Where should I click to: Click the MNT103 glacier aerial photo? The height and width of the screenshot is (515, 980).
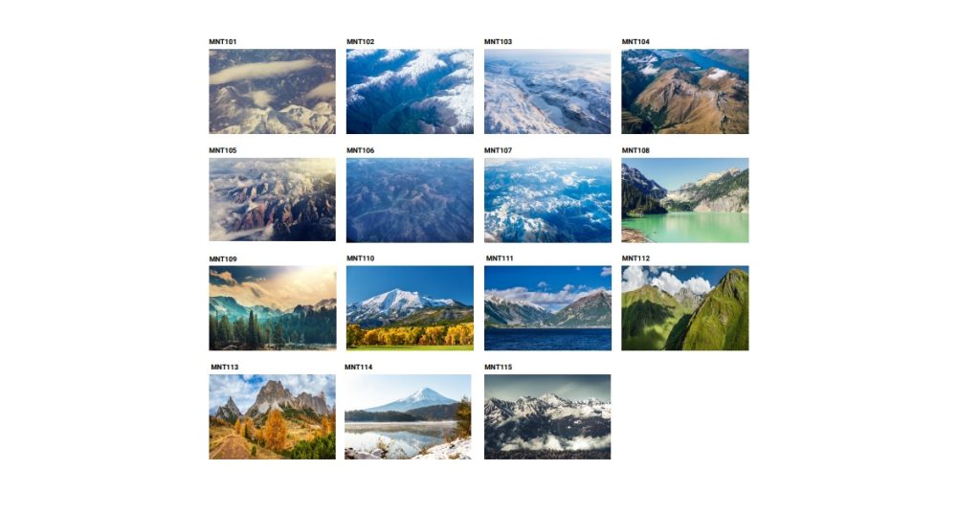(547, 91)
